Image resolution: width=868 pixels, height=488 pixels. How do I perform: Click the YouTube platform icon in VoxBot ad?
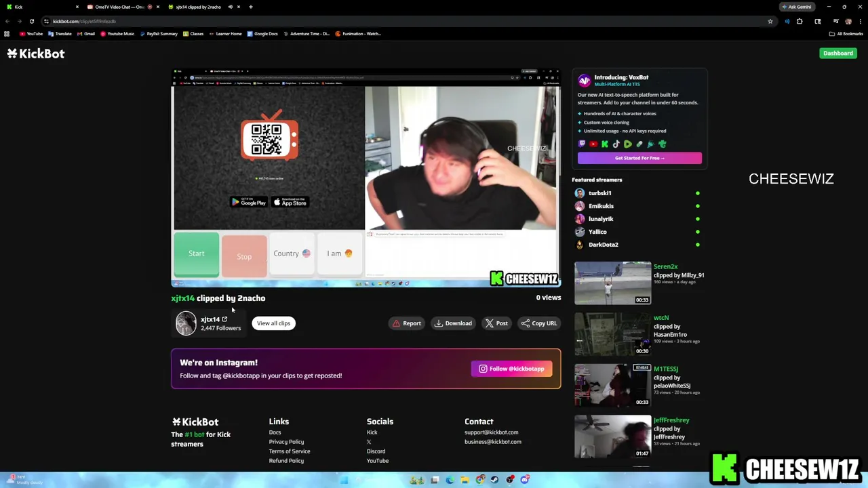[593, 144]
